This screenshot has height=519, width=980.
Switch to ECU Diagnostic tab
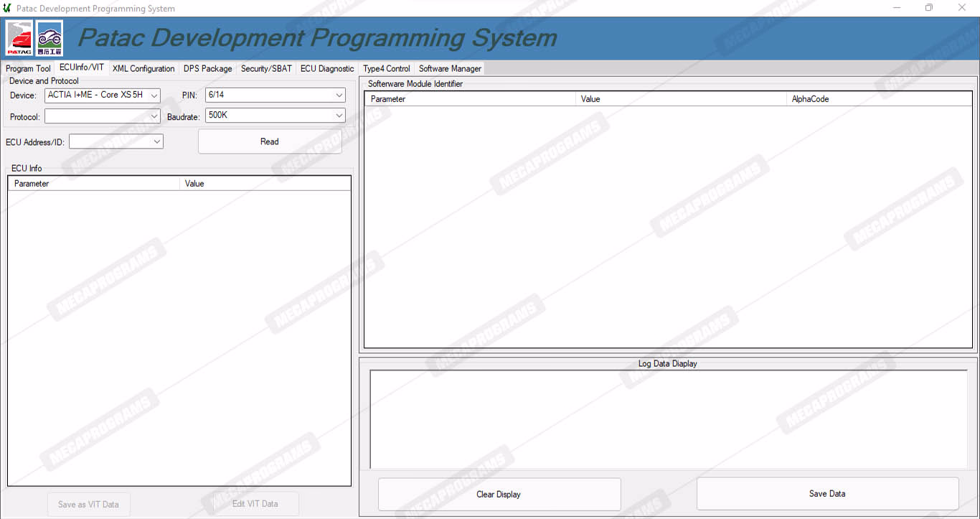(x=327, y=69)
